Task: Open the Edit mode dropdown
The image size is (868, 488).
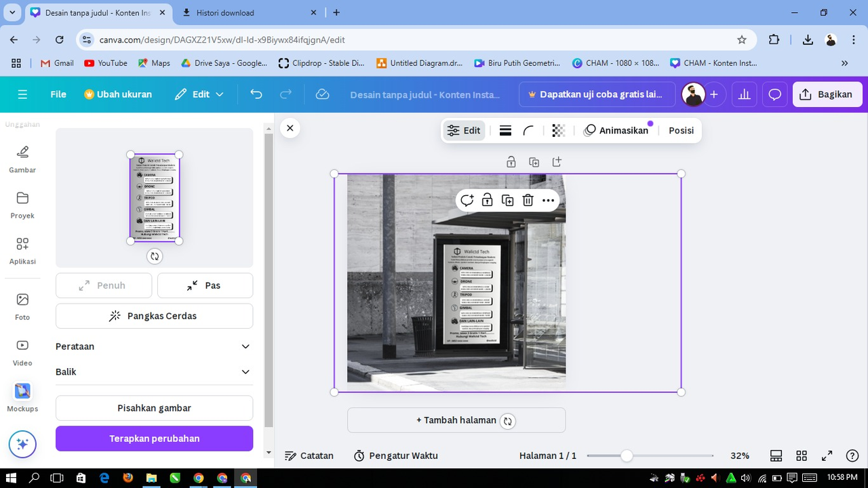Action: pos(199,94)
